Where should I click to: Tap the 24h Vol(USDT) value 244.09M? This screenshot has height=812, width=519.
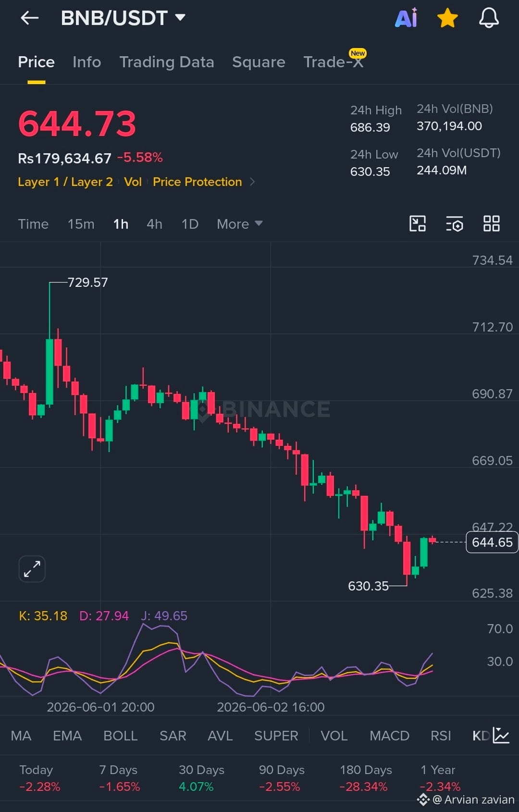coord(442,170)
